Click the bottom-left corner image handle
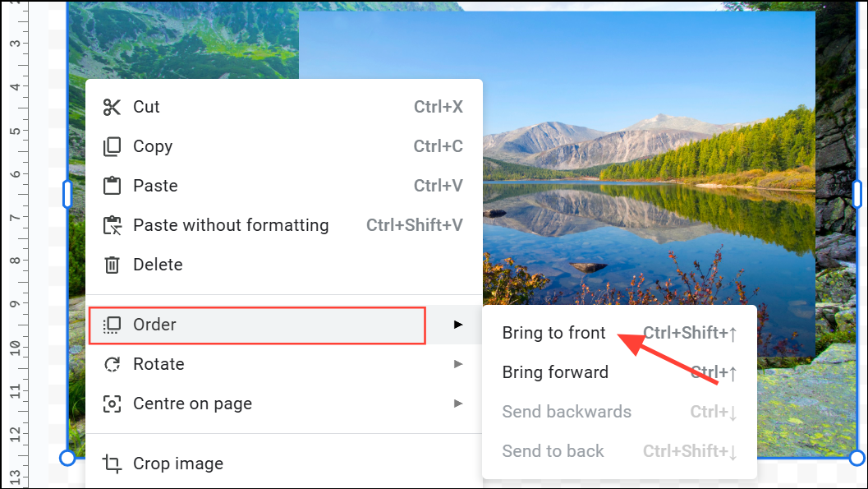Image resolution: width=868 pixels, height=489 pixels. pos(67,458)
